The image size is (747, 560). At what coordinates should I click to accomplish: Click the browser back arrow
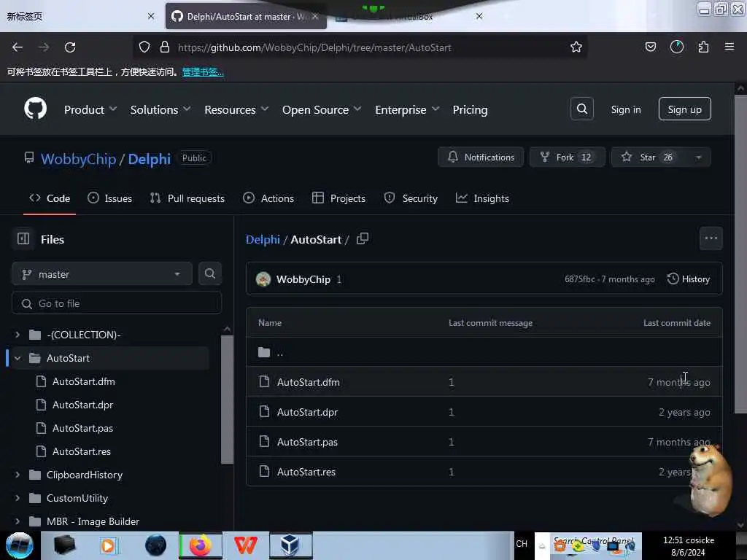[18, 47]
